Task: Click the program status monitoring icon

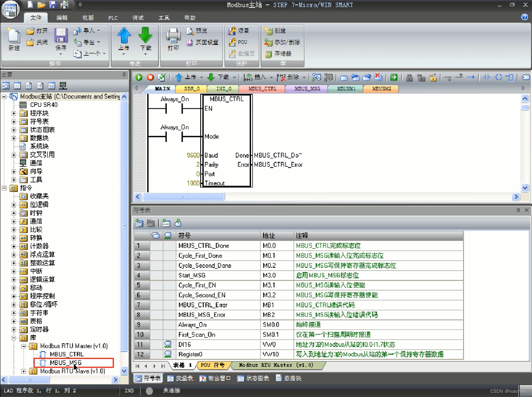Action: (316, 77)
